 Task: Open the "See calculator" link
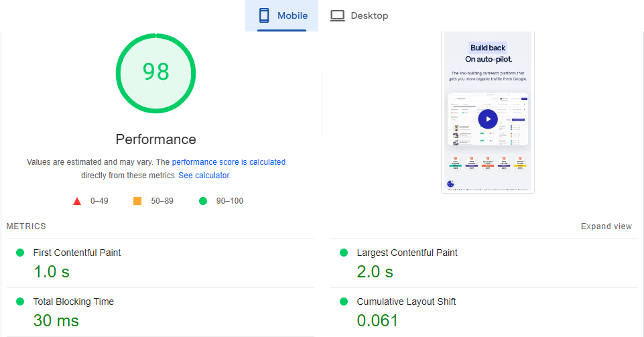click(x=204, y=176)
